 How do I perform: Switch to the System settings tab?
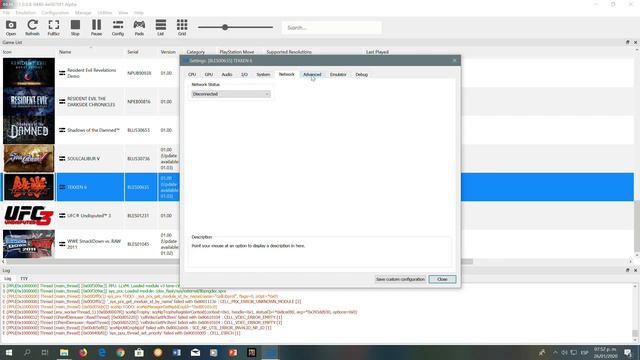pos(263,75)
